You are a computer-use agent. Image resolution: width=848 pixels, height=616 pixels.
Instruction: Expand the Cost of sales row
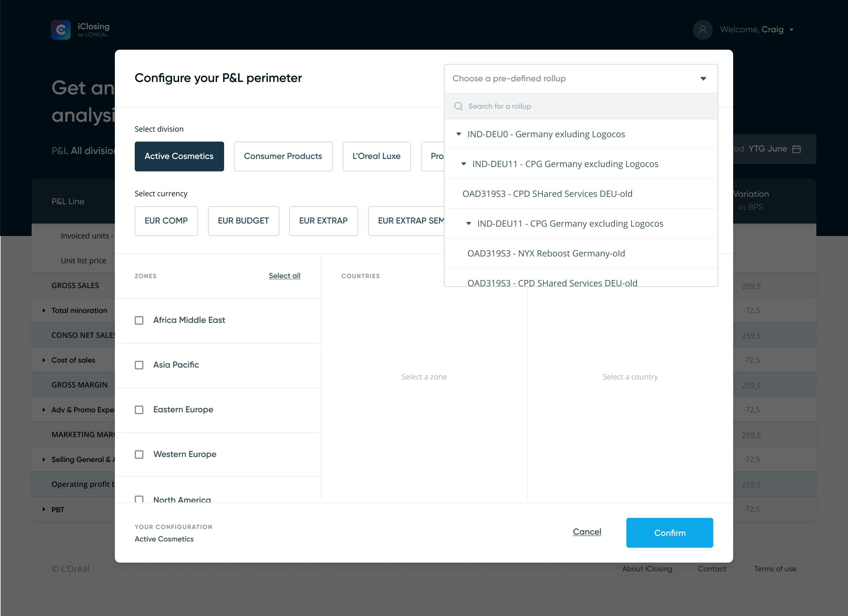[44, 360]
